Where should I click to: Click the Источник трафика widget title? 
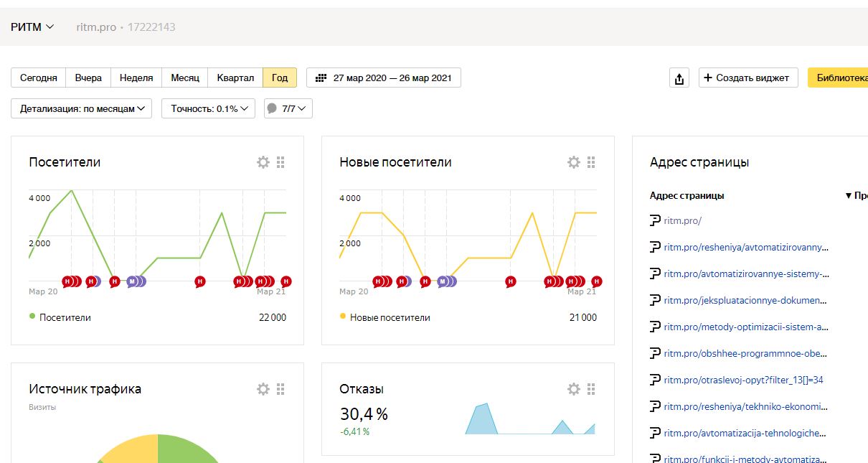click(85, 389)
